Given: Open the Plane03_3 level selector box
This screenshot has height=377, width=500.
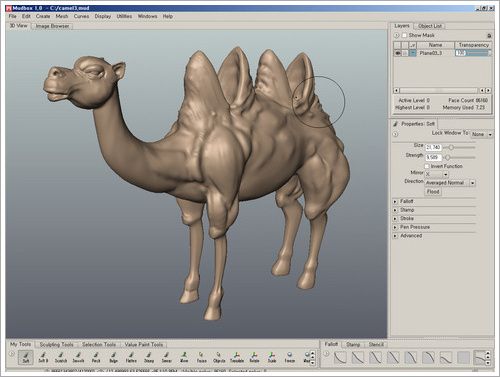Looking at the screenshot, I should [x=413, y=53].
